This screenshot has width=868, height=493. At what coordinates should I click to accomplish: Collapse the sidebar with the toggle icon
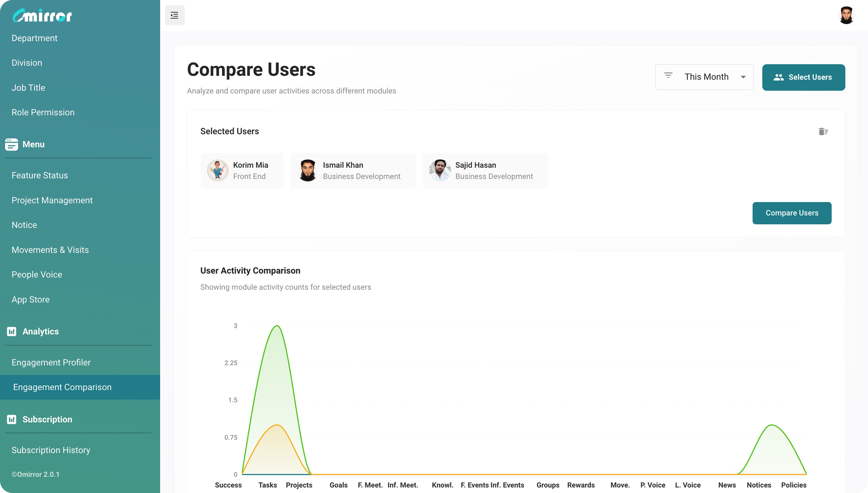175,15
